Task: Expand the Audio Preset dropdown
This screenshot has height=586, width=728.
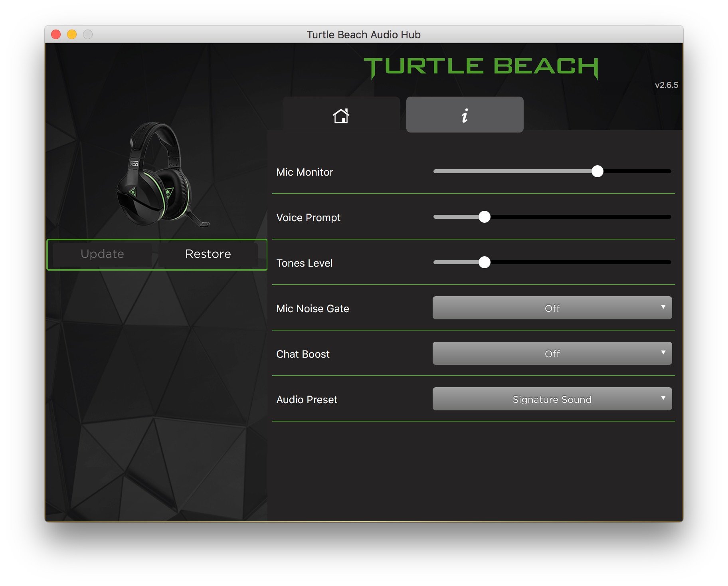Action: point(552,399)
